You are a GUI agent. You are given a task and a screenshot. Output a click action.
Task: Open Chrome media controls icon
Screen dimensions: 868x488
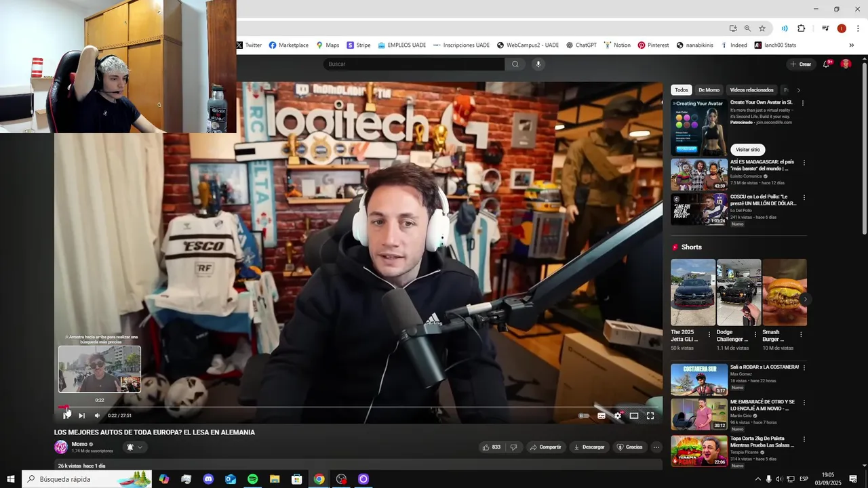(825, 28)
